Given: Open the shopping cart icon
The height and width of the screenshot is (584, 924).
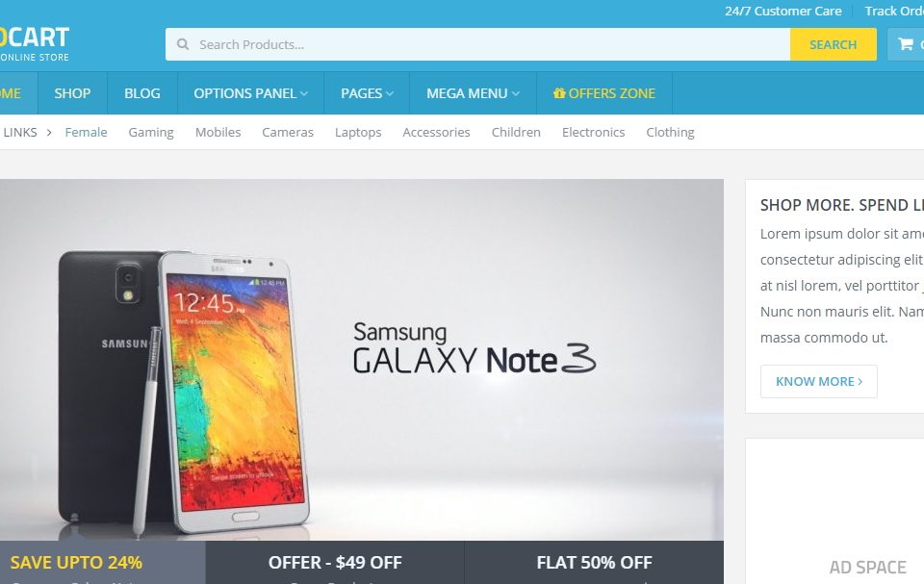Looking at the screenshot, I should tap(906, 44).
